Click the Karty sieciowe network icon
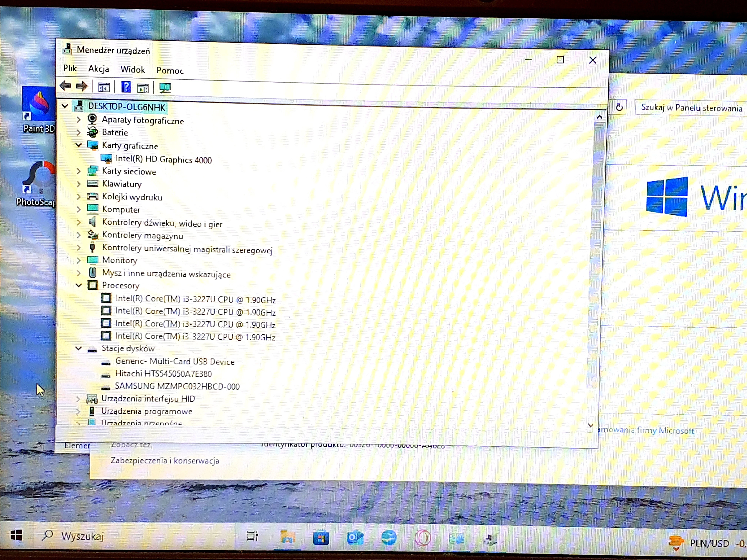This screenshot has height=560, width=747. click(x=92, y=171)
